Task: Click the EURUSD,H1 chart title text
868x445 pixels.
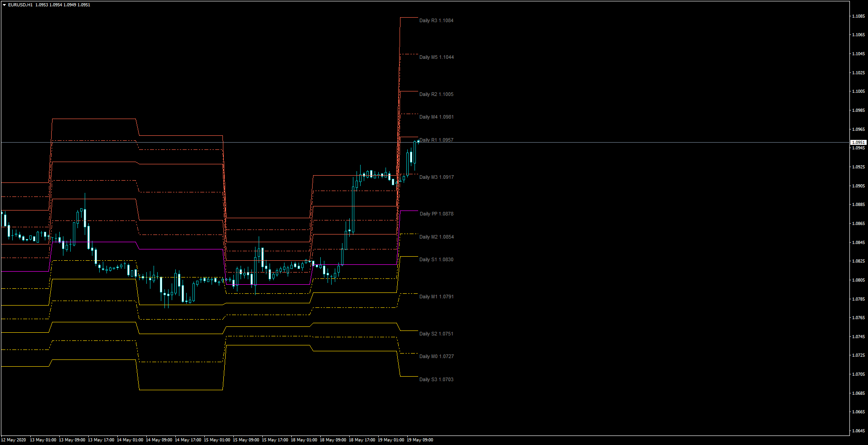Action: coord(20,5)
